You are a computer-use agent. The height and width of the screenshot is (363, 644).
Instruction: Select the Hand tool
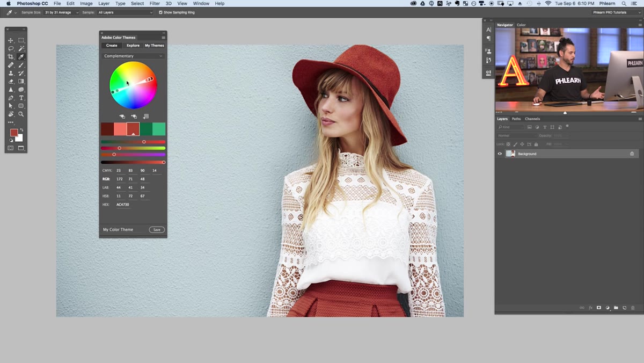[x=11, y=114]
